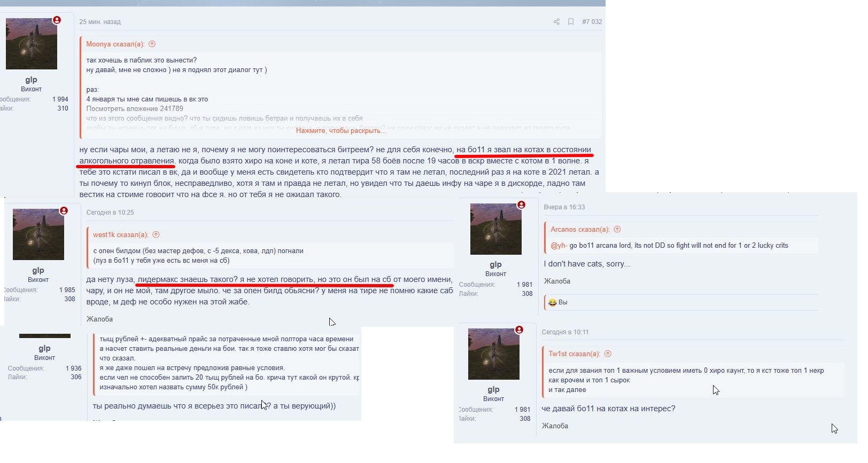Image resolution: width=868 pixels, height=463 pixels.
Task: Click "Жалоба" under the reply to west1k
Action: pyautogui.click(x=99, y=319)
